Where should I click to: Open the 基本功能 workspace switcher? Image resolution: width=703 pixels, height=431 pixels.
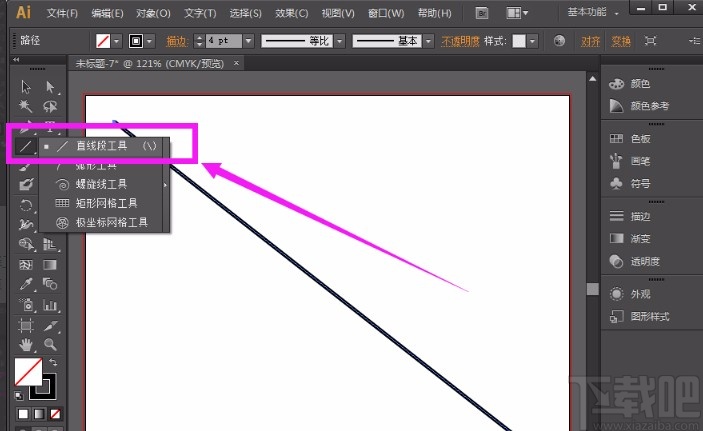pos(593,12)
